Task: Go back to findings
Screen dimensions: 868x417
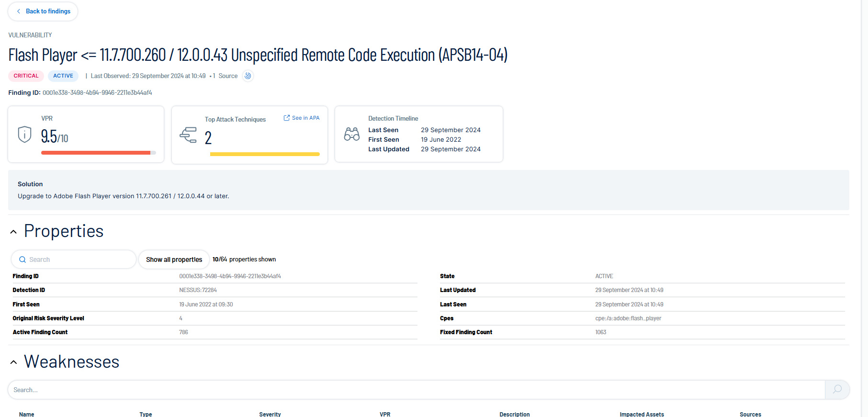Action: (x=43, y=11)
